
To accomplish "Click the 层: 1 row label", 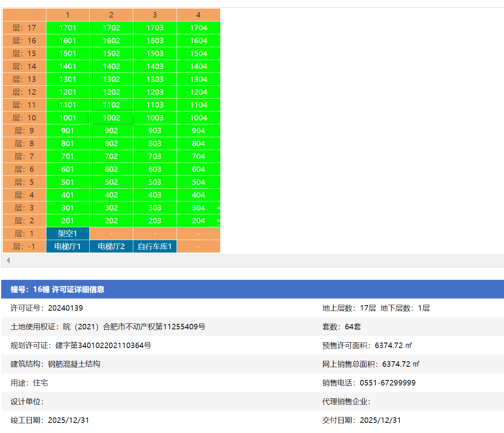I will 24,233.
